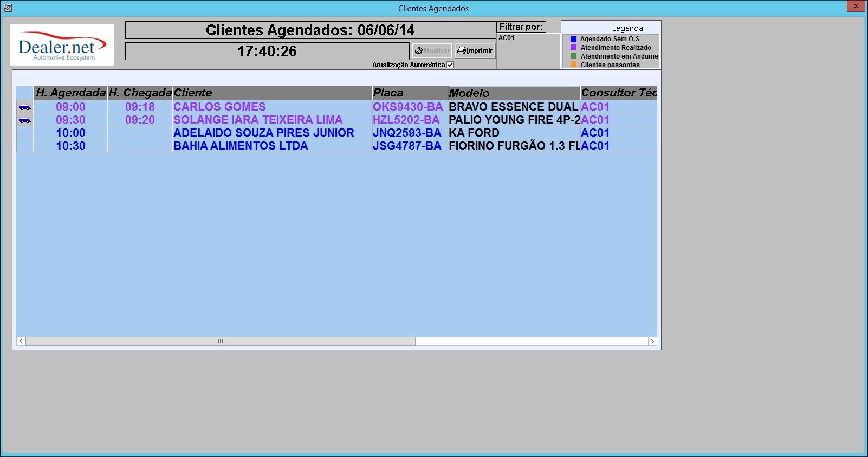Click the Consultor Téc column header
Viewport: 868px width, 457px height.
(x=619, y=93)
